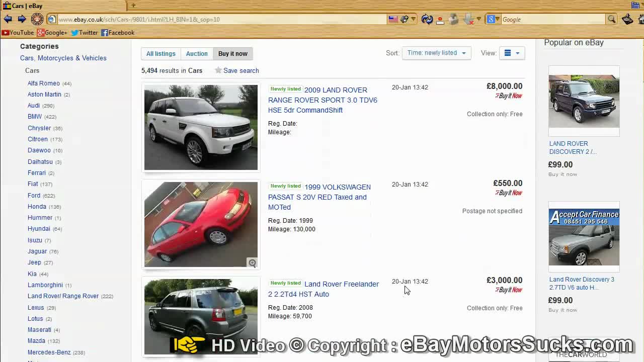Filter by Alfa Romeo category
Image resolution: width=644 pixels, height=362 pixels.
click(44, 83)
